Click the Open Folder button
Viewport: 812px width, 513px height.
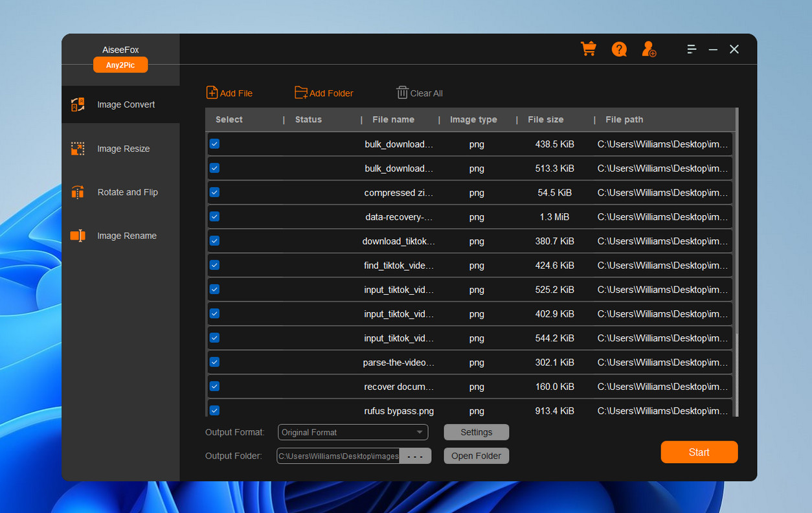pyautogui.click(x=477, y=456)
